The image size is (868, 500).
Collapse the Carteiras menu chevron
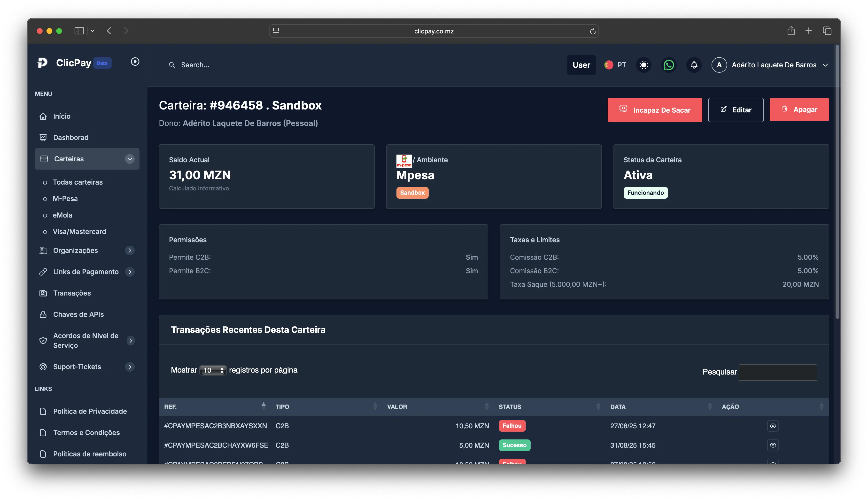(x=130, y=159)
